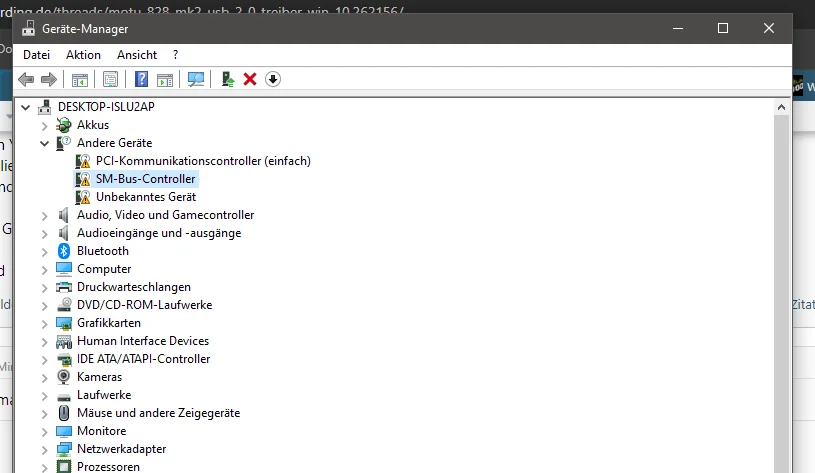Click the Back arrow toolbar icon
Image resolution: width=815 pixels, height=473 pixels.
point(26,80)
